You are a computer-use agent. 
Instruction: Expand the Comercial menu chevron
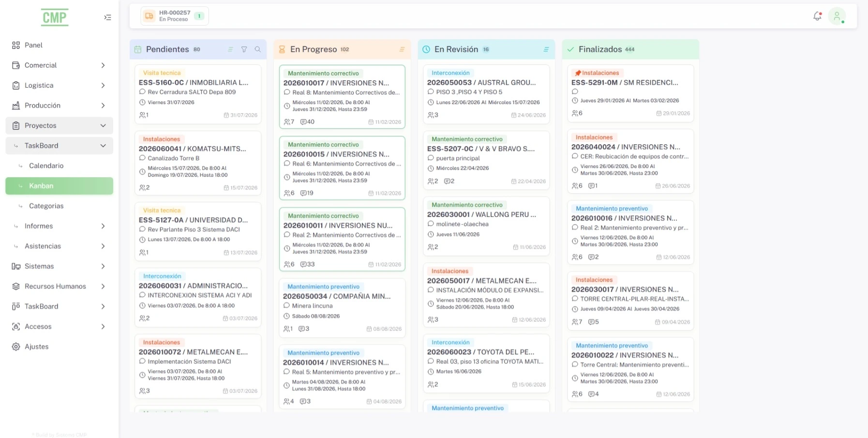coord(103,65)
